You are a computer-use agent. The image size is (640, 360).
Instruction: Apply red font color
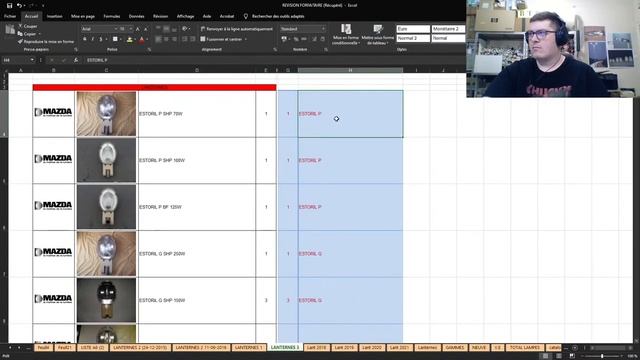142,39
